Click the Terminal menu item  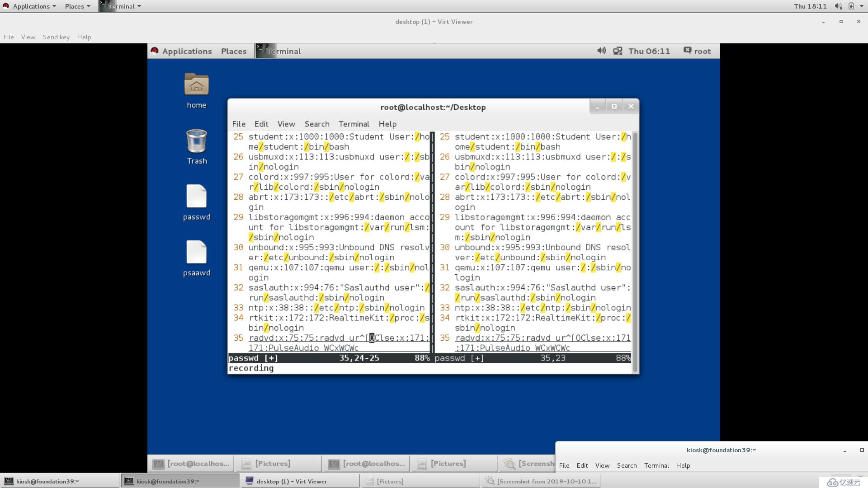click(x=354, y=123)
